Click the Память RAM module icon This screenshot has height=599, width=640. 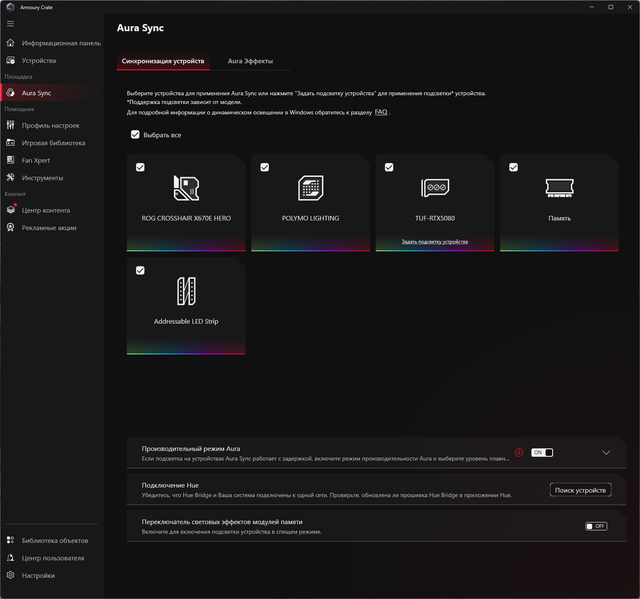point(560,188)
